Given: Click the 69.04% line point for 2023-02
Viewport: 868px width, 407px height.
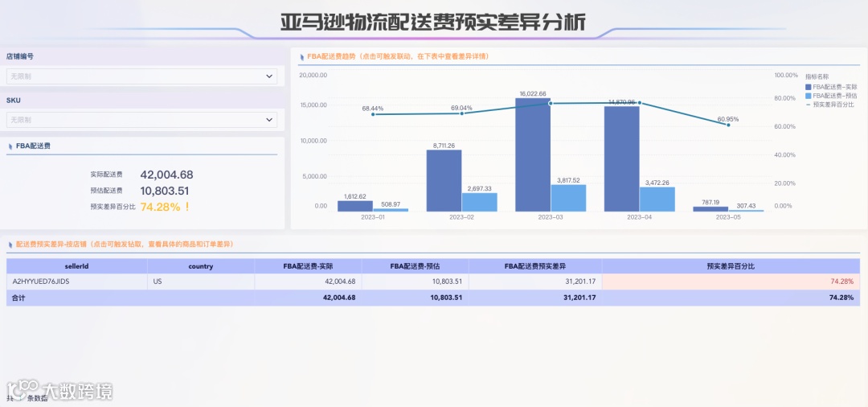Looking at the screenshot, I should [461, 113].
